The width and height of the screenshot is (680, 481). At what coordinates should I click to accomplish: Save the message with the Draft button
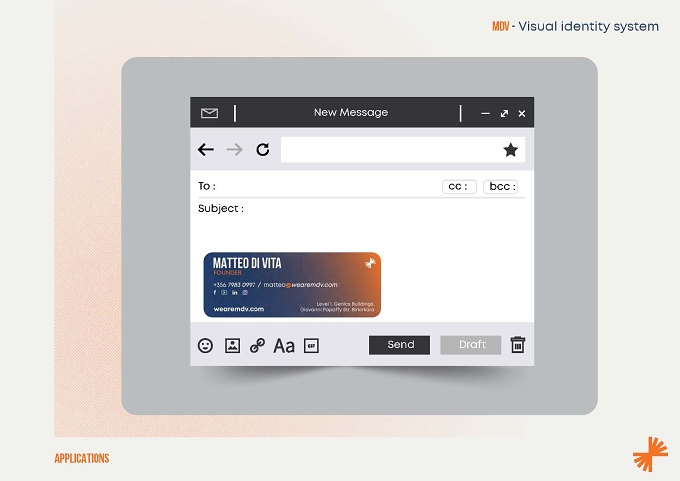coord(471,345)
